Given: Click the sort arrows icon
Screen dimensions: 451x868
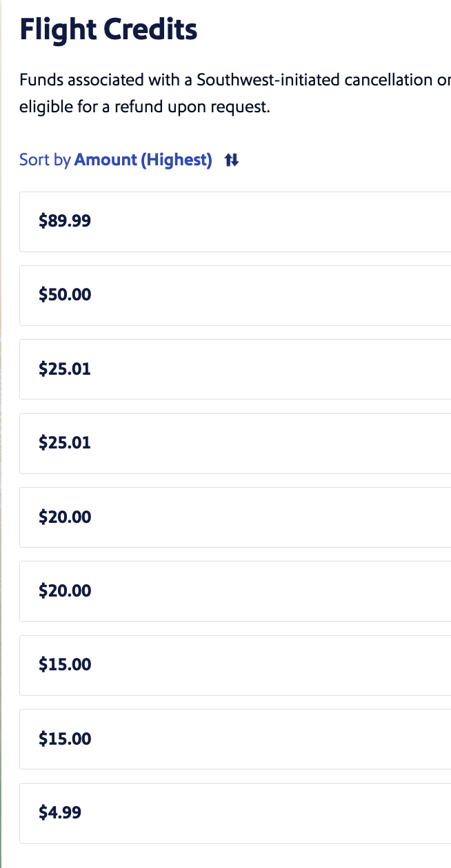Looking at the screenshot, I should click(x=232, y=161).
